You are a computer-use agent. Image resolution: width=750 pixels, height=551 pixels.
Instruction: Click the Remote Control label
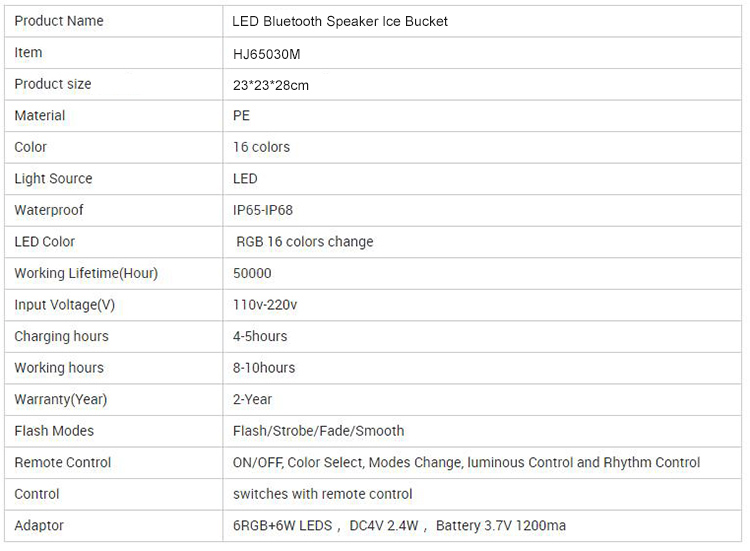(63, 462)
